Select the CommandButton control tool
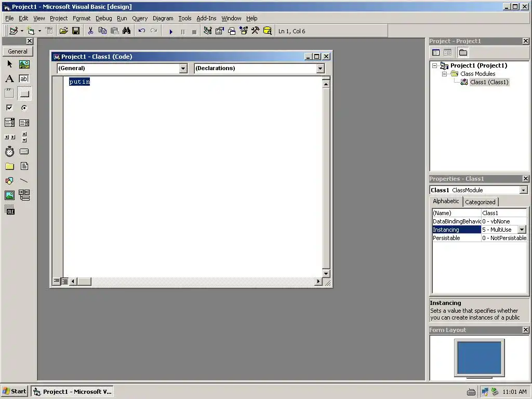Image resolution: width=532 pixels, height=399 pixels. [x=24, y=94]
